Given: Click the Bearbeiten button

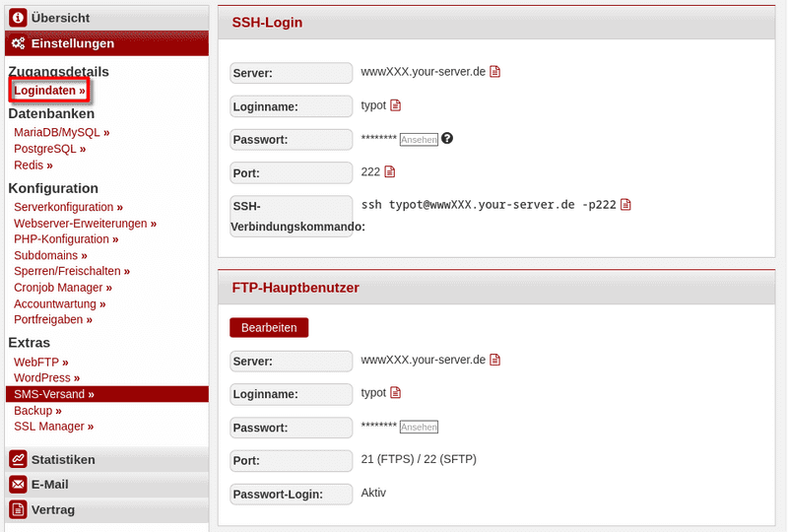Looking at the screenshot, I should tap(269, 327).
